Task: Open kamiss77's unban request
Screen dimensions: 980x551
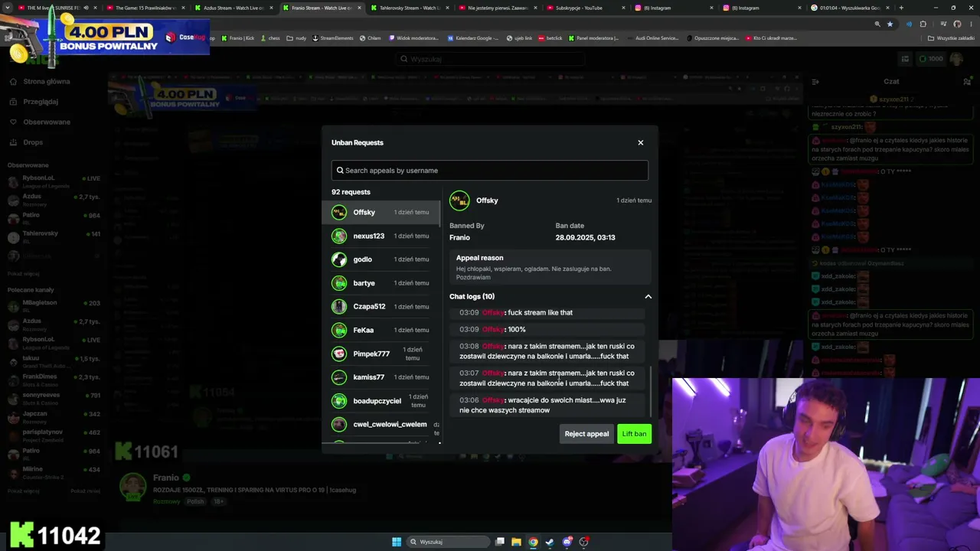Action: pyautogui.click(x=381, y=377)
